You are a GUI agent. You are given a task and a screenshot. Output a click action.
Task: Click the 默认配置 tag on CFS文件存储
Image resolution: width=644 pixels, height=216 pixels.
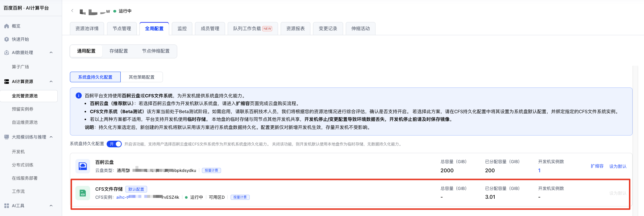136,189
